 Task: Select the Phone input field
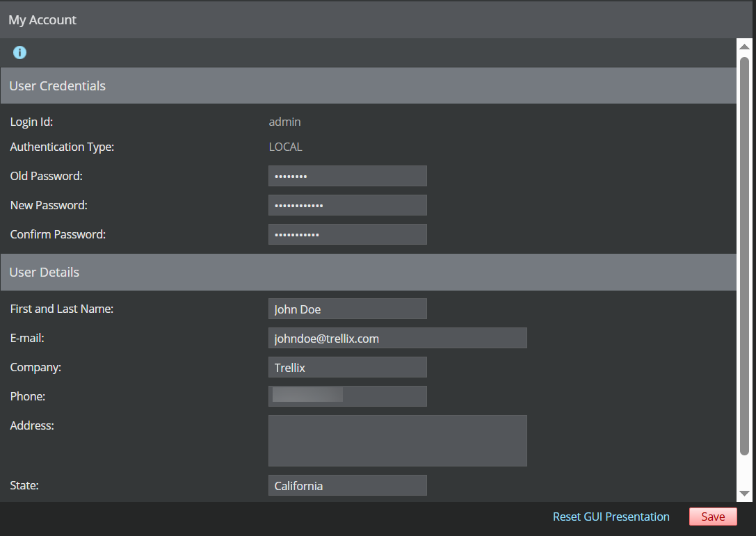(348, 396)
